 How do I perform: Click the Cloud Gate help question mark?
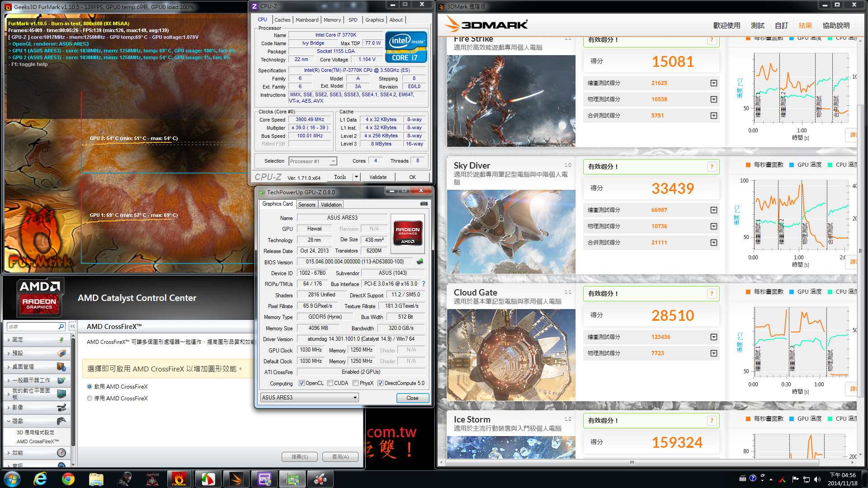pyautogui.click(x=712, y=294)
